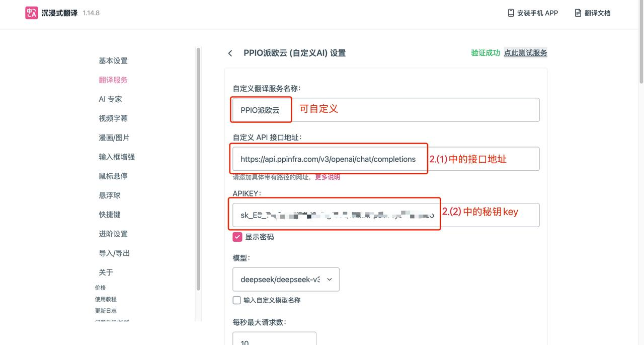
Task: Click the 模型 label
Action: (x=241, y=258)
